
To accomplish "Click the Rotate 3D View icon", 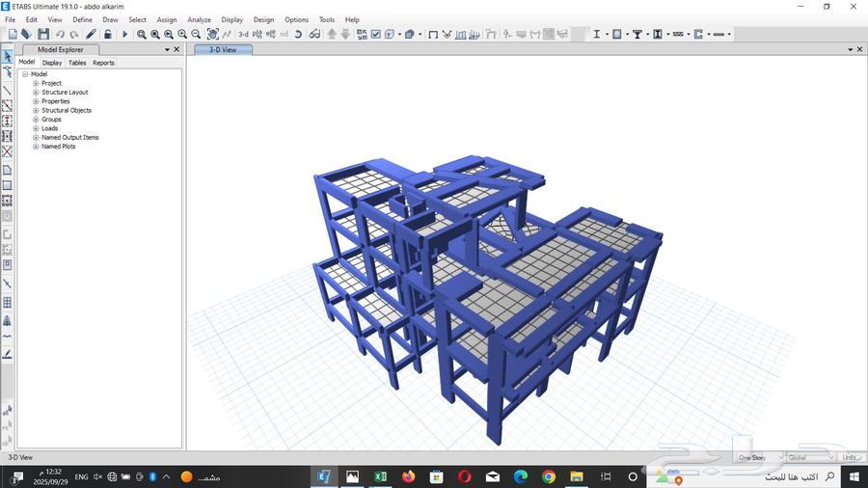I will coord(298,34).
